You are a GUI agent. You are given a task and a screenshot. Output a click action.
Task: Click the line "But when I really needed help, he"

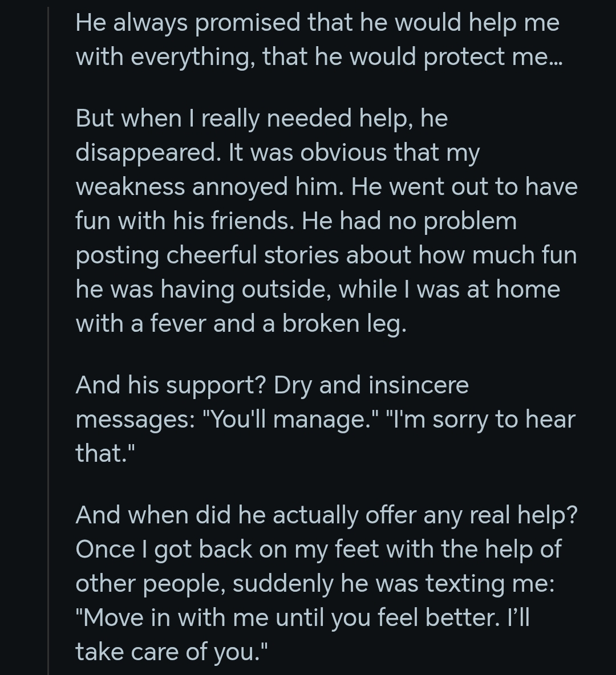(x=261, y=118)
